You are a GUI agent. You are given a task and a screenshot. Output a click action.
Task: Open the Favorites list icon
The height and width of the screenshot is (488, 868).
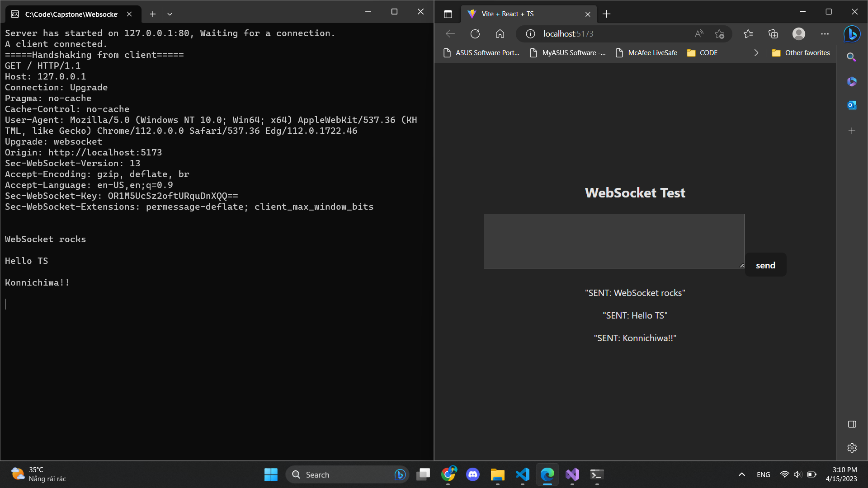[748, 34]
